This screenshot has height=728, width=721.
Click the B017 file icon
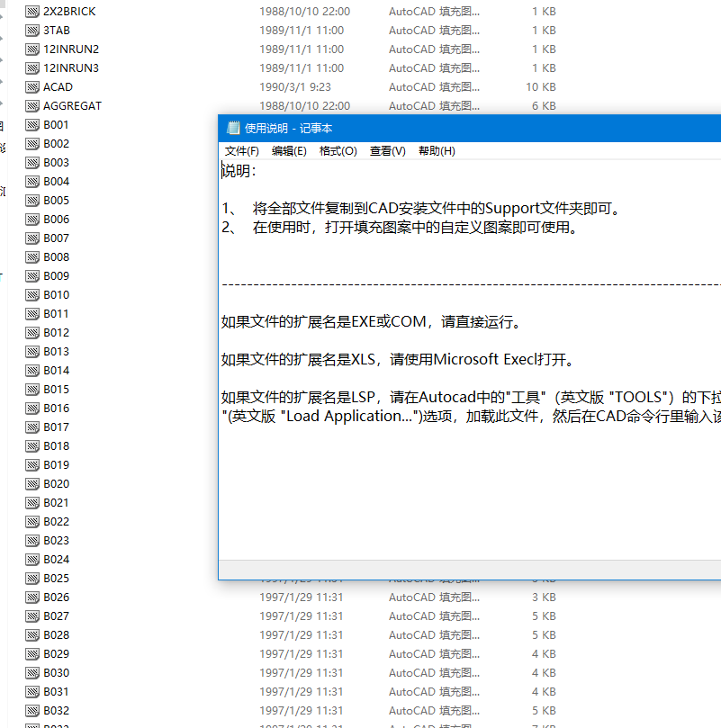click(32, 427)
